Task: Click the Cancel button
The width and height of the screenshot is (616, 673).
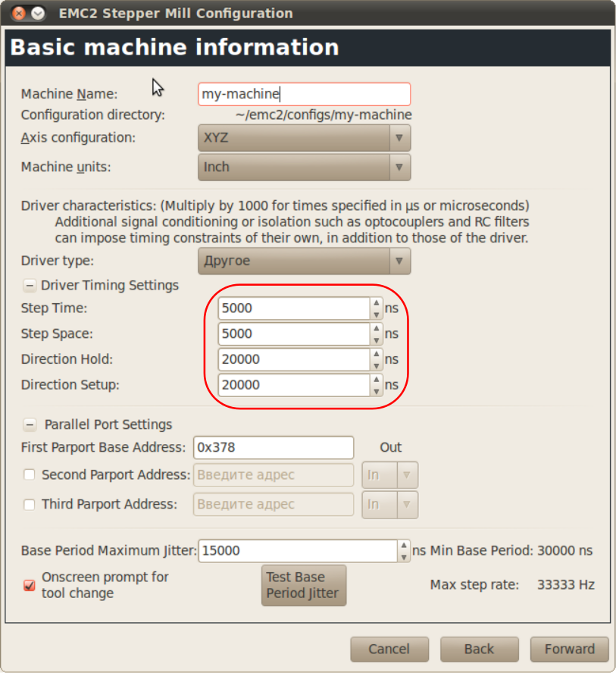Action: point(389,649)
